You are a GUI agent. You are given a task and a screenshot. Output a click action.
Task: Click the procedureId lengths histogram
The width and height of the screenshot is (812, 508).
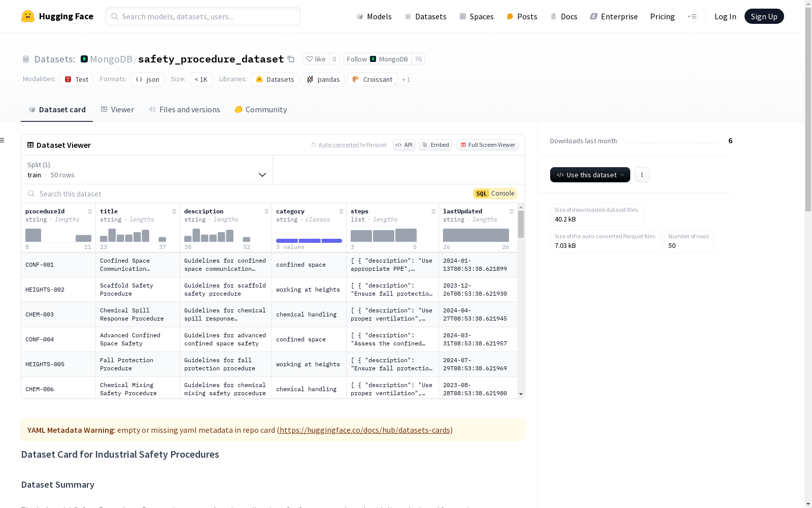pos(58,235)
